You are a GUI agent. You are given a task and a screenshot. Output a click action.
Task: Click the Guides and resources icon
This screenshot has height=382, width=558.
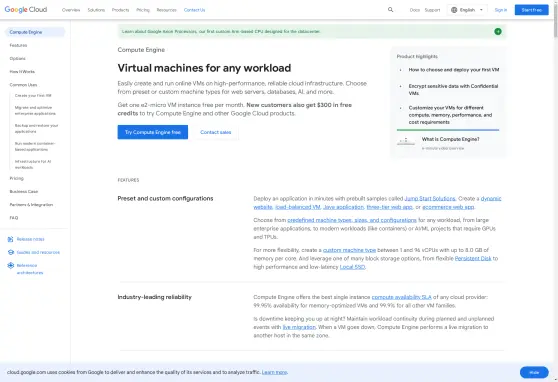click(x=11, y=252)
